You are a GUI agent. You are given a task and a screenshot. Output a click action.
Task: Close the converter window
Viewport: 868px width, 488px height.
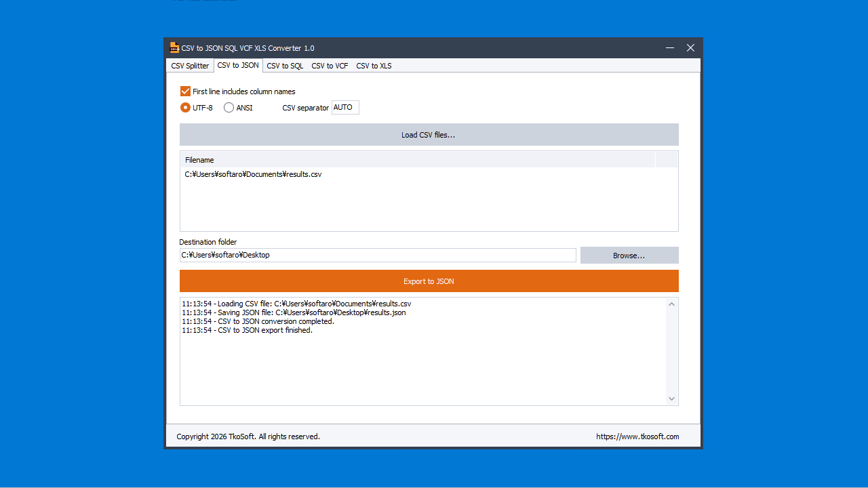click(690, 47)
